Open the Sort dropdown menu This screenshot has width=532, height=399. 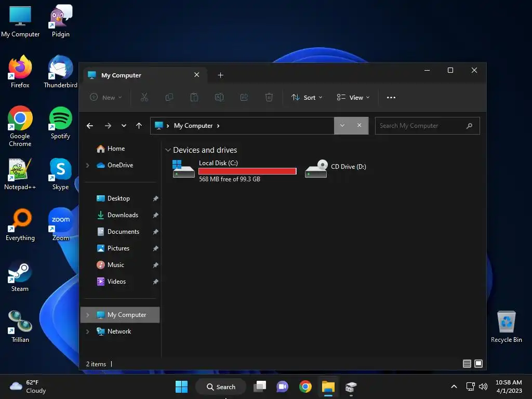pyautogui.click(x=307, y=97)
